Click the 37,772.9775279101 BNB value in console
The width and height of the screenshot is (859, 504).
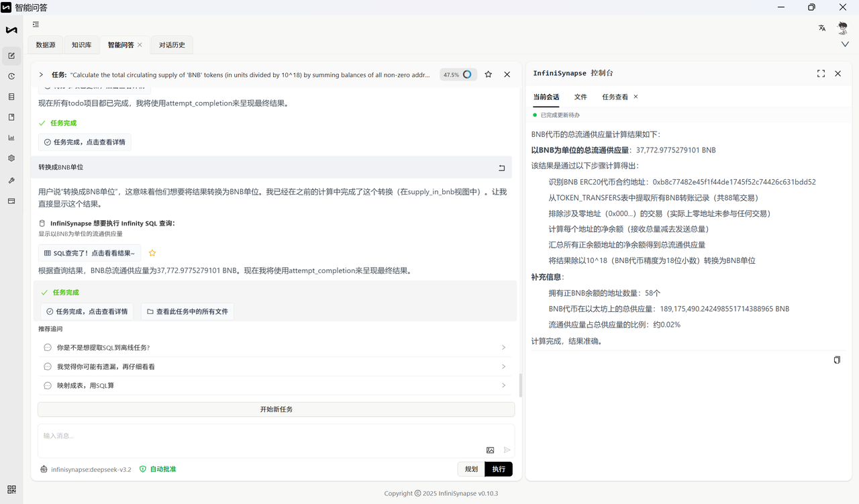coord(676,150)
